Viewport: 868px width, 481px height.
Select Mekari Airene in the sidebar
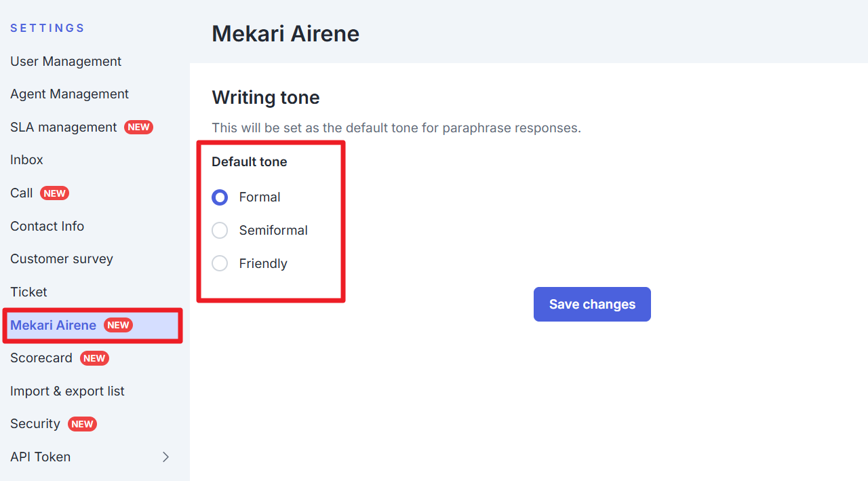click(53, 326)
